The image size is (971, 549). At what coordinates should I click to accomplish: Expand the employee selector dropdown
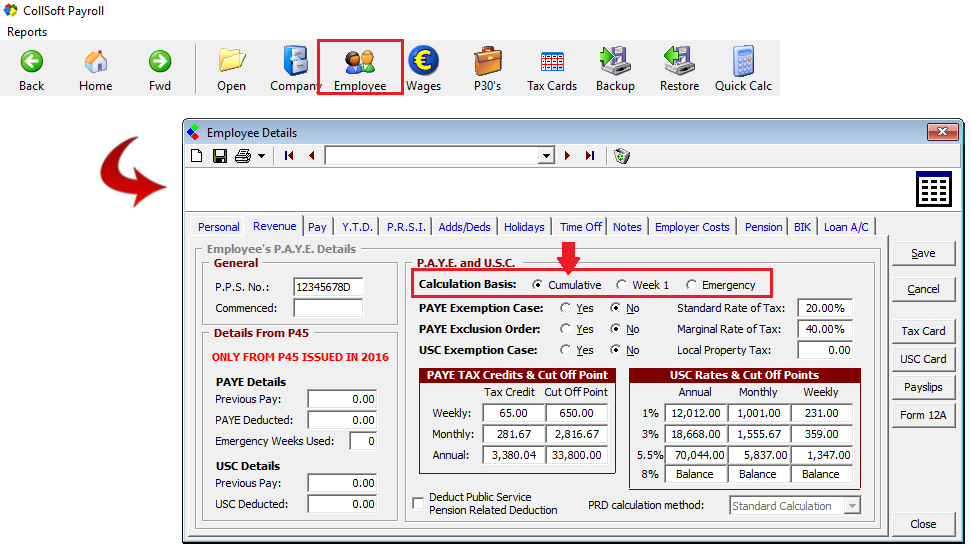click(546, 156)
